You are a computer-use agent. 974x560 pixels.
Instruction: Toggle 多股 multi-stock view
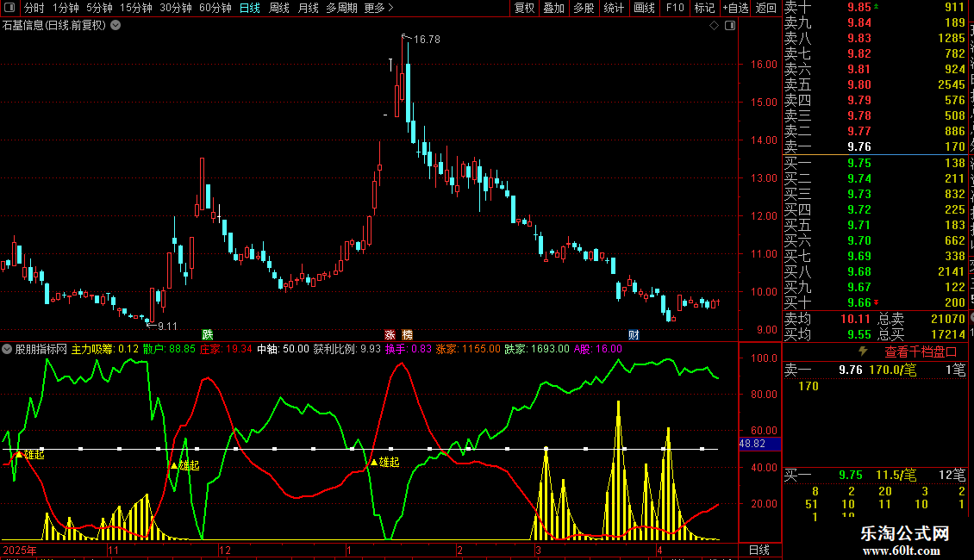(x=584, y=8)
